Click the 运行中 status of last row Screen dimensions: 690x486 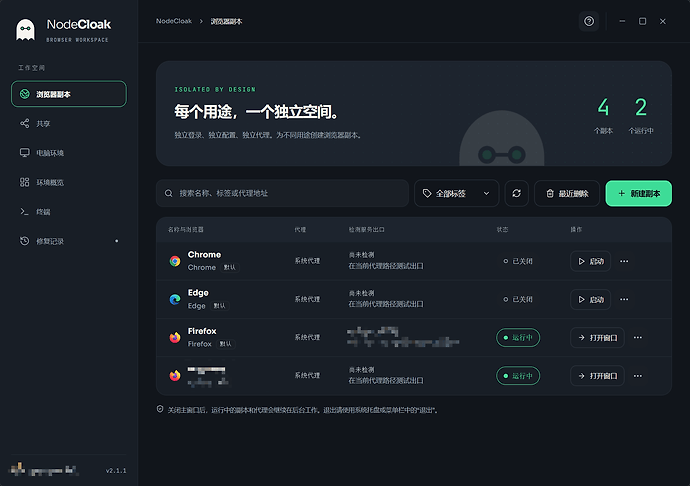tap(518, 376)
